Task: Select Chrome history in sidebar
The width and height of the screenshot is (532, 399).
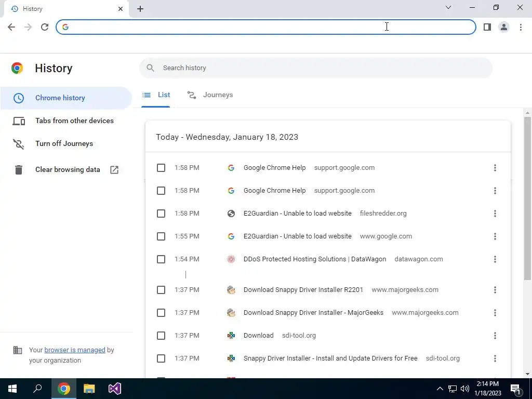Action: [66, 98]
